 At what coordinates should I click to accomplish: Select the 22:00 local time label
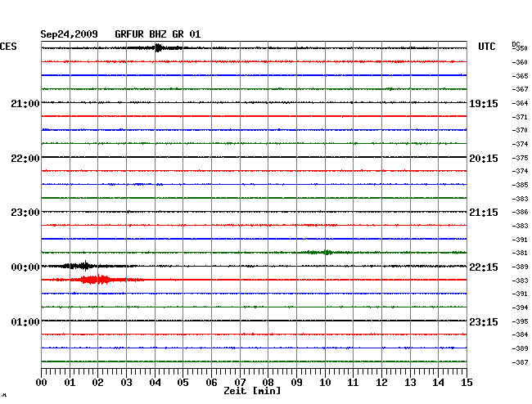click(x=25, y=159)
